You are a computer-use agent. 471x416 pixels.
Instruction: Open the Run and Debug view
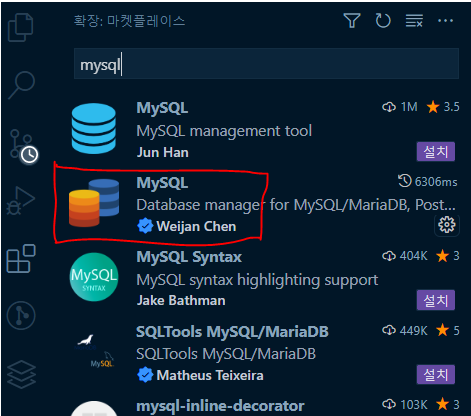[21, 201]
